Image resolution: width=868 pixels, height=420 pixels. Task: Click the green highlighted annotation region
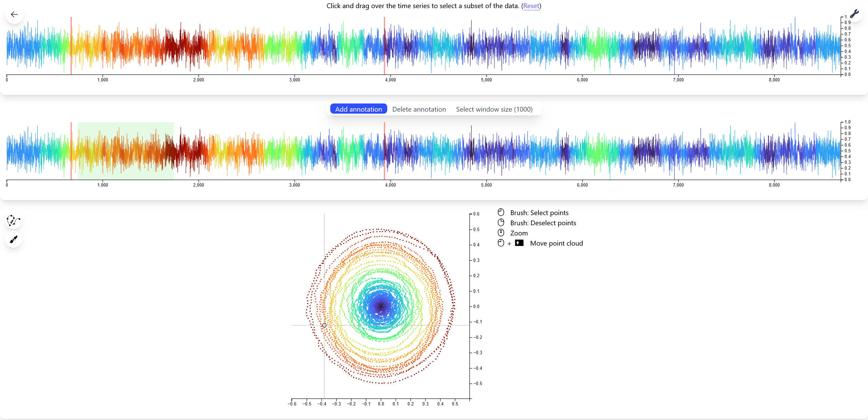(125, 151)
